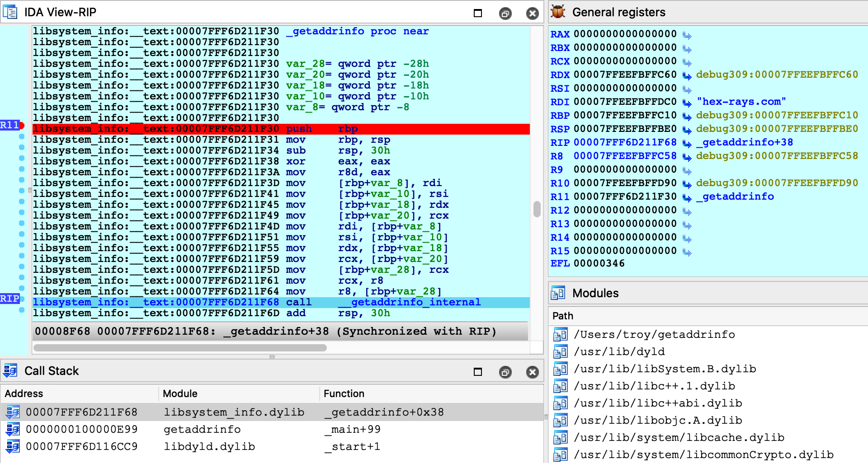This screenshot has height=463, width=868.
Task: Click the IDA View-RIP panel icon
Action: pyautogui.click(x=10, y=12)
